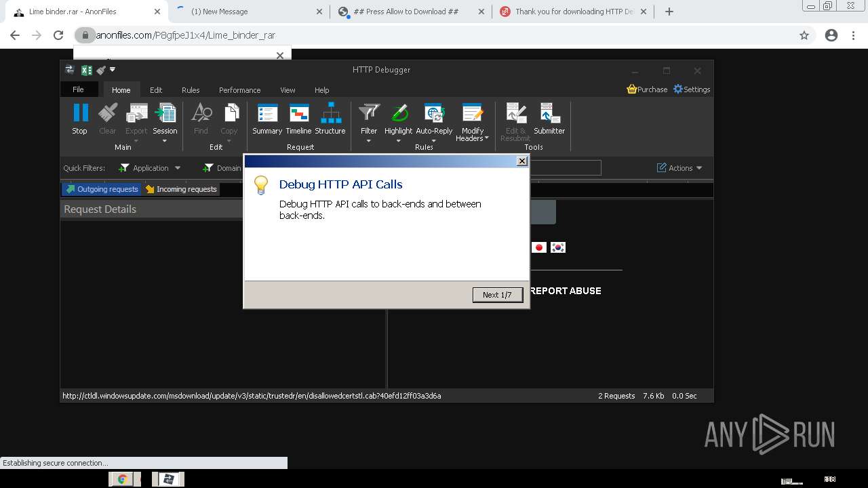Go back in browser history
868x488 pixels.
coord(15,35)
